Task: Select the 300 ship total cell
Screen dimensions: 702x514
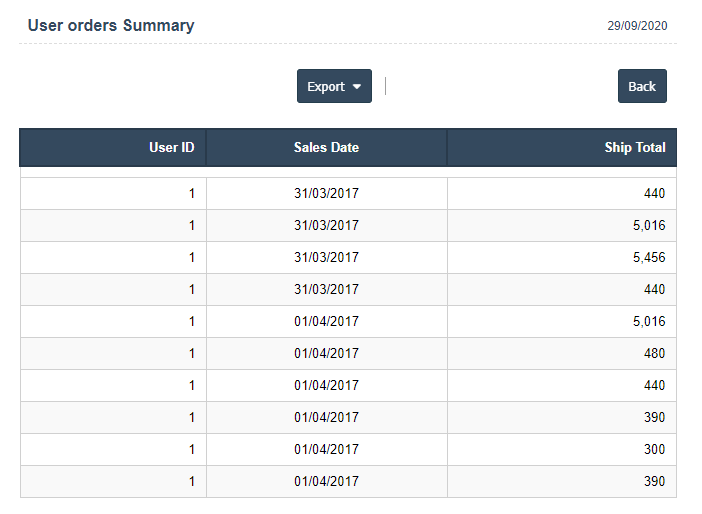Action: coord(654,450)
